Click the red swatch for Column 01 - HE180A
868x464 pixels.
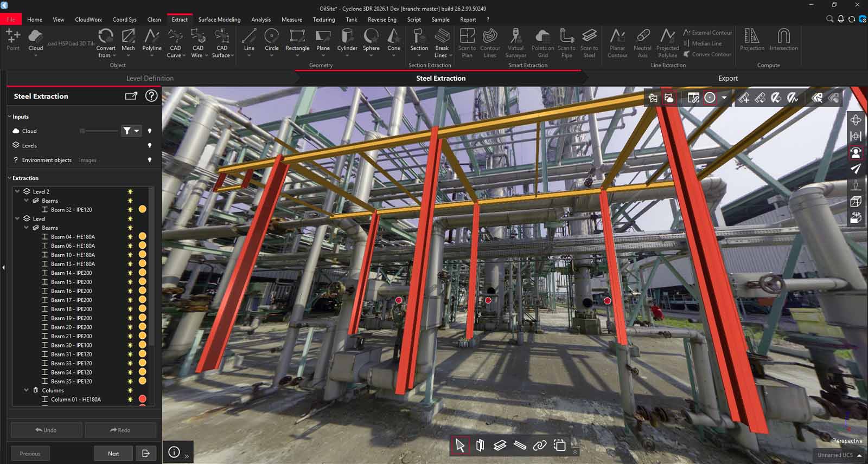(x=142, y=399)
